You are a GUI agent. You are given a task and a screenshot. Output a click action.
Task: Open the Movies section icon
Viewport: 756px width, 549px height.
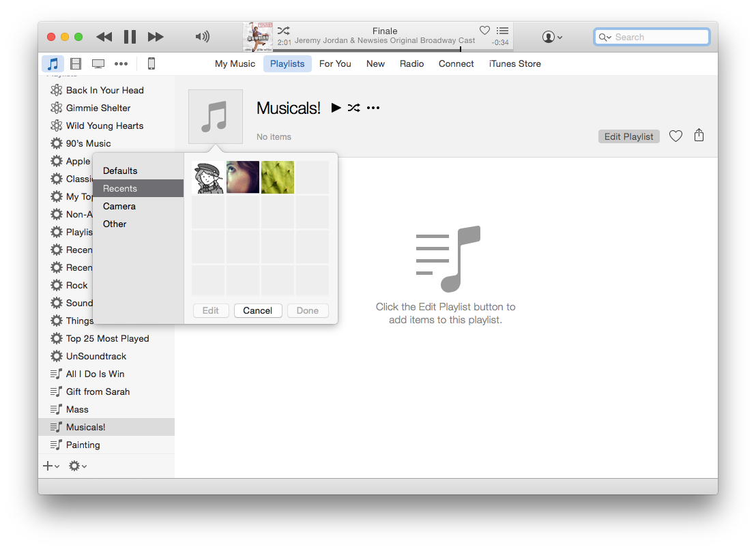(76, 63)
